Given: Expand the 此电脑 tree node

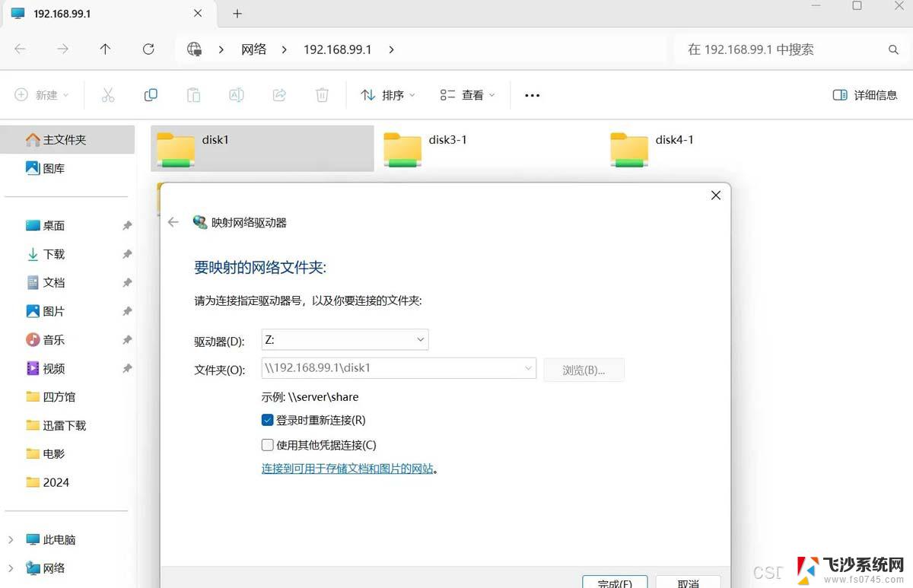Looking at the screenshot, I should [11, 539].
